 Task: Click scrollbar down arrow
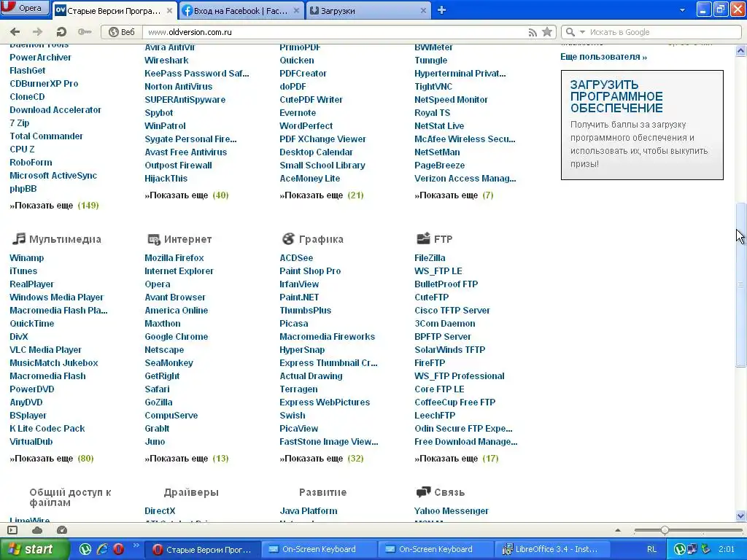coord(740,516)
